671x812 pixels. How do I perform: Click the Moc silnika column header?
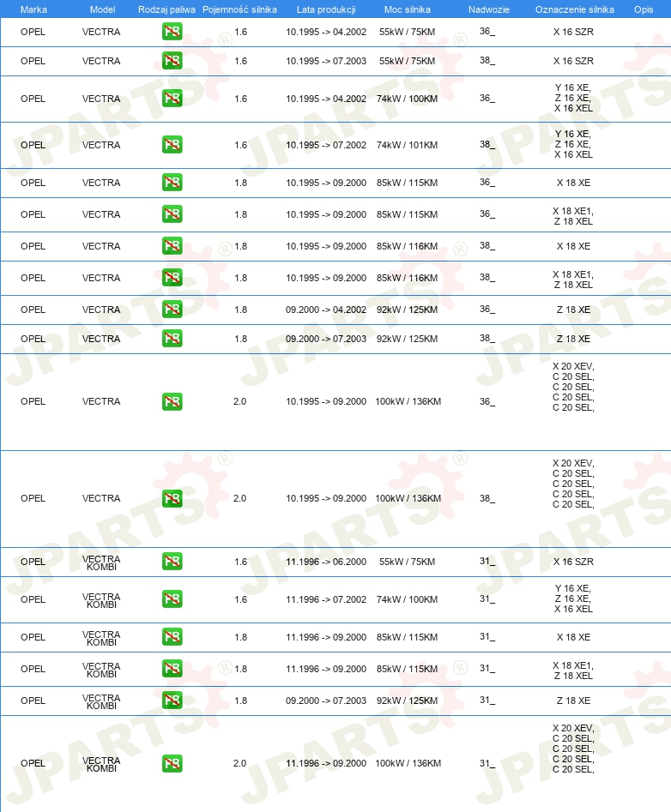tap(408, 9)
